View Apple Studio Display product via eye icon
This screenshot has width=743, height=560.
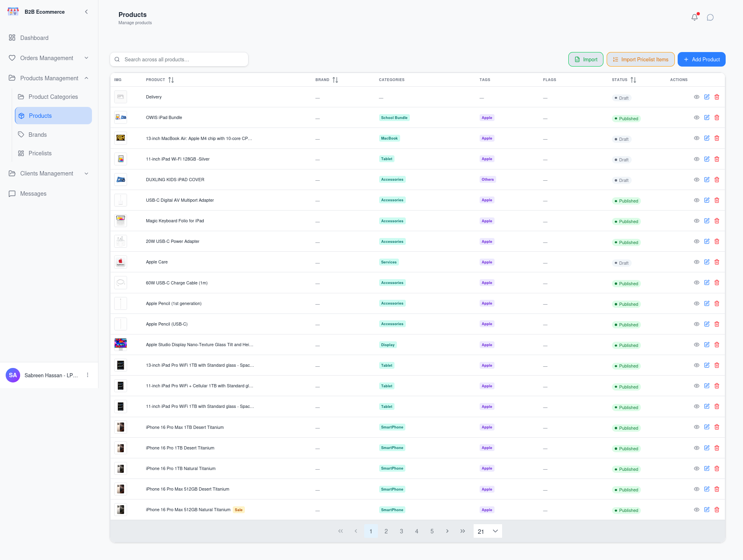tap(697, 345)
